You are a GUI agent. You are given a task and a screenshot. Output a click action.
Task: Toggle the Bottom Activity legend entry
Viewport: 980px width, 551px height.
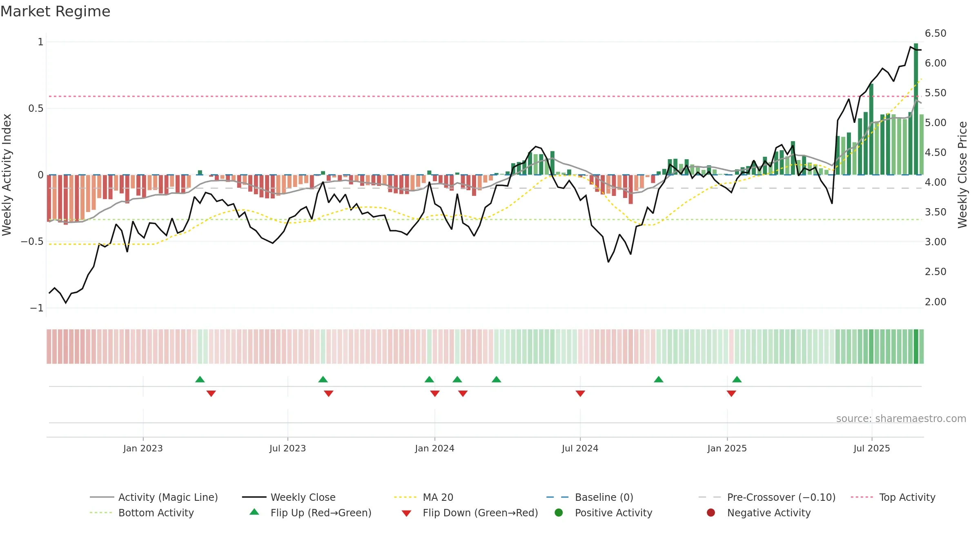[x=142, y=513]
